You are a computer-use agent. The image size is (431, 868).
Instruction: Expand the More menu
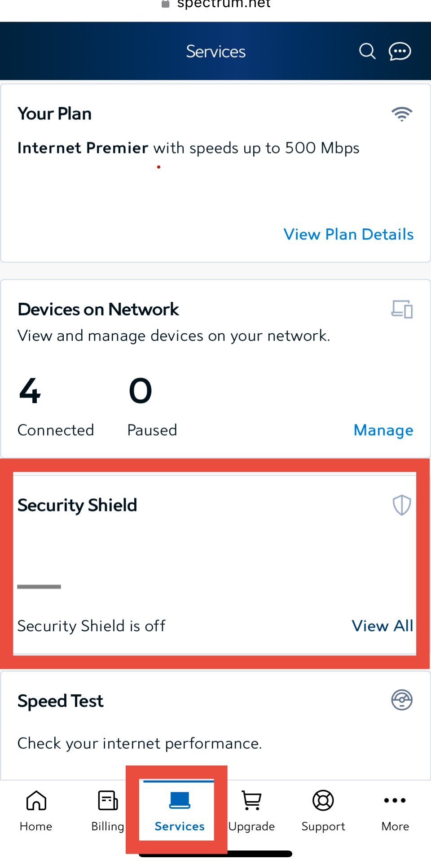click(x=395, y=810)
